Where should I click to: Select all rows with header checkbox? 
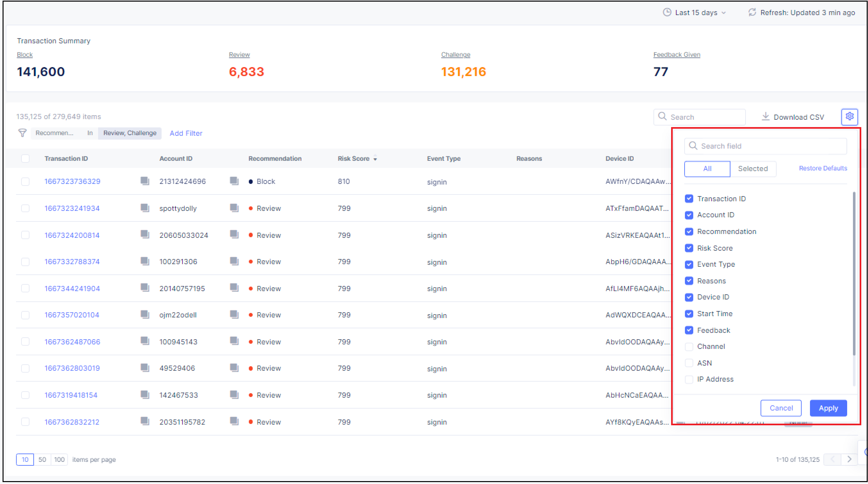[25, 158]
